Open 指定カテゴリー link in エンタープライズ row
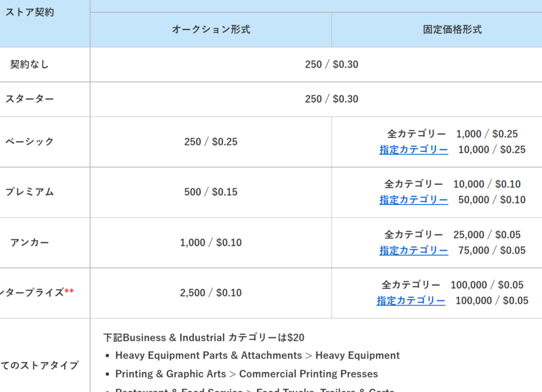 pos(411,301)
